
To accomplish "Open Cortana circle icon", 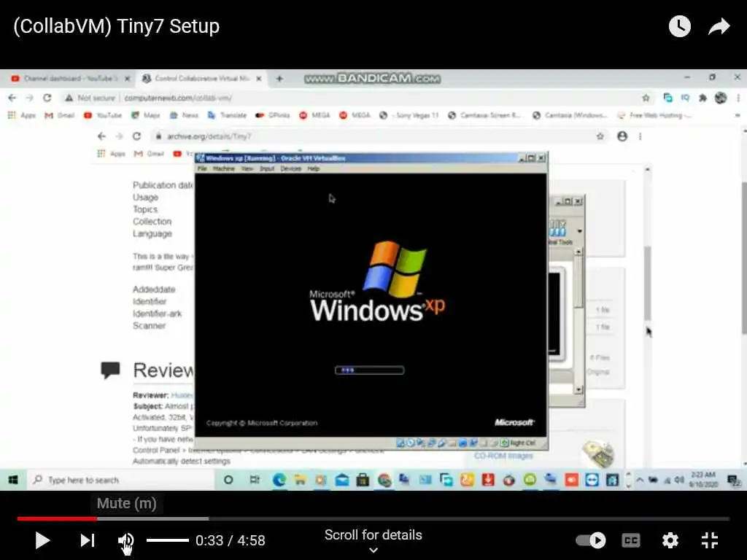I will pos(228,480).
